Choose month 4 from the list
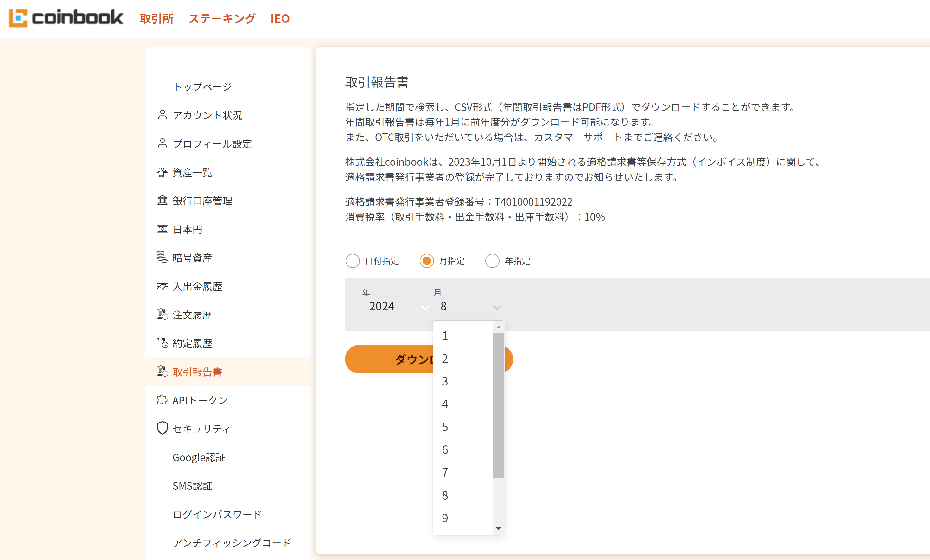This screenshot has height=560, width=930. click(463, 404)
